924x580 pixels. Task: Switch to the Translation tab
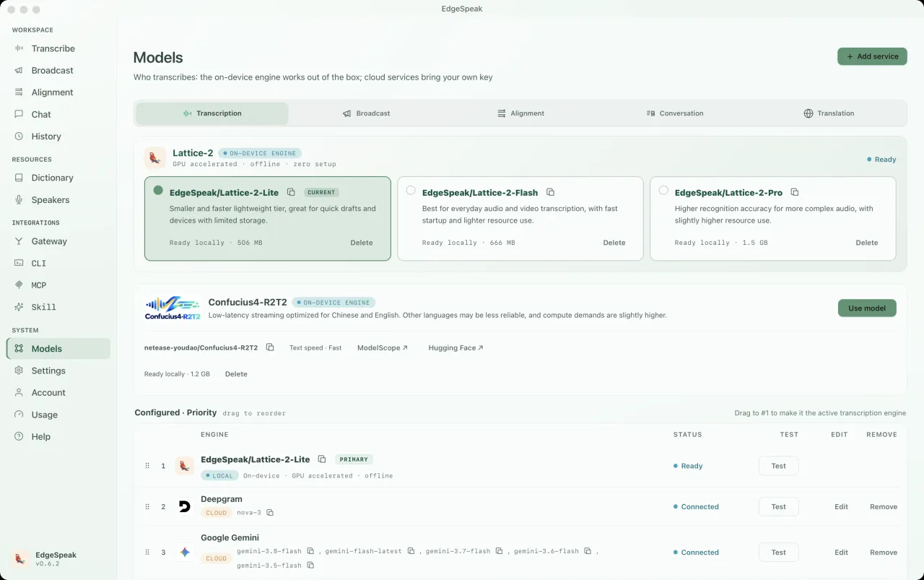coord(829,113)
